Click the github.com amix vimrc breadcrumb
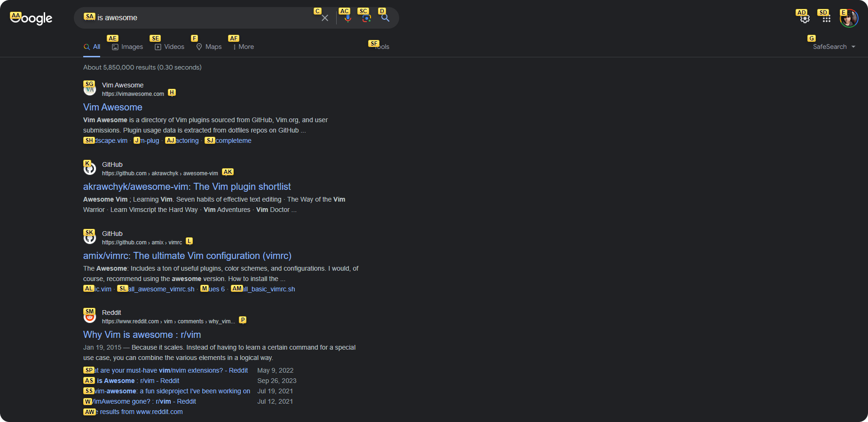This screenshot has width=868, height=422. pyautogui.click(x=142, y=242)
